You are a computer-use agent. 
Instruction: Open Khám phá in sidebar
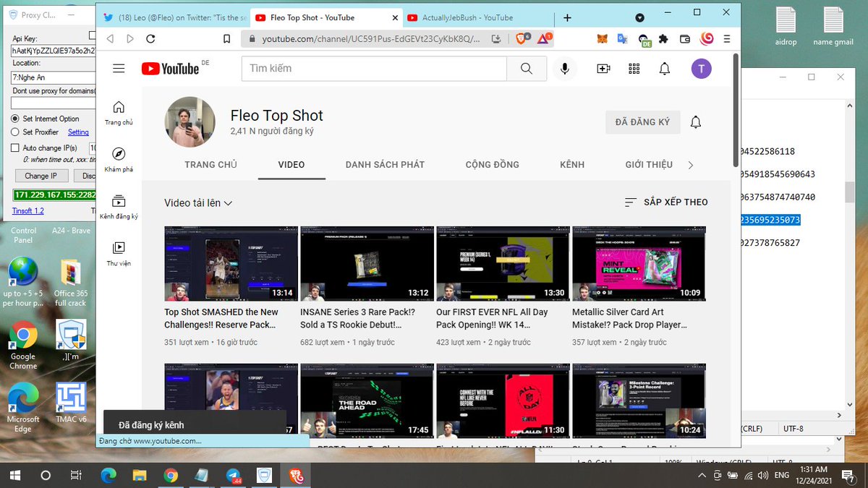click(119, 160)
